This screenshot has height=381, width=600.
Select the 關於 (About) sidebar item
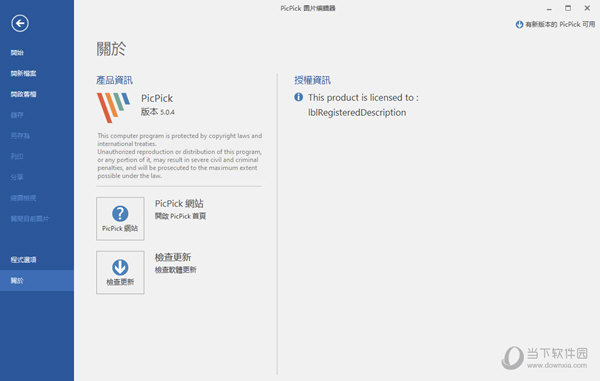[x=37, y=280]
